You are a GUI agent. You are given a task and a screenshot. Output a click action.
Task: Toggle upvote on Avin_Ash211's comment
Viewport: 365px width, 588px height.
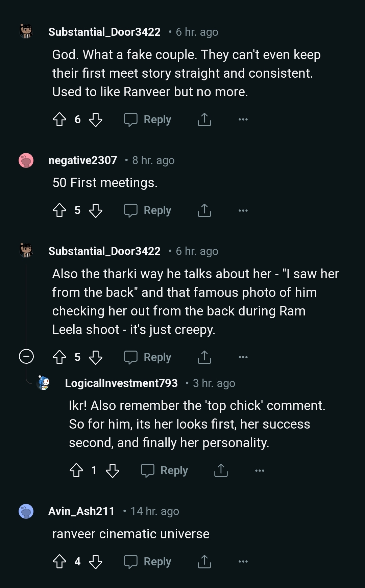[60, 561]
